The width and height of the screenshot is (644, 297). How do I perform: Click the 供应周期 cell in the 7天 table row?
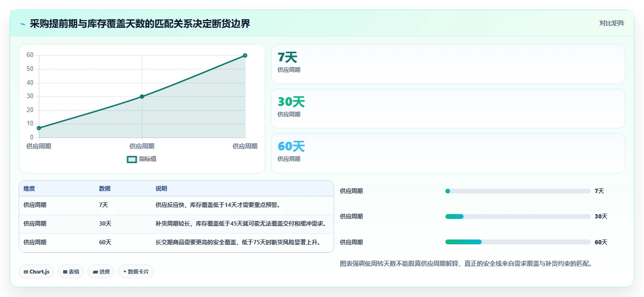click(x=35, y=205)
